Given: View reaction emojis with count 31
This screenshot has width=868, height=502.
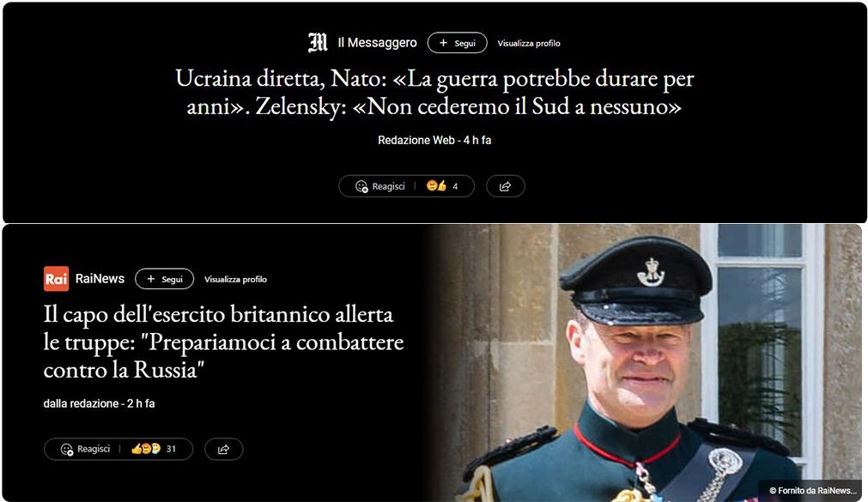Looking at the screenshot, I should tap(154, 449).
